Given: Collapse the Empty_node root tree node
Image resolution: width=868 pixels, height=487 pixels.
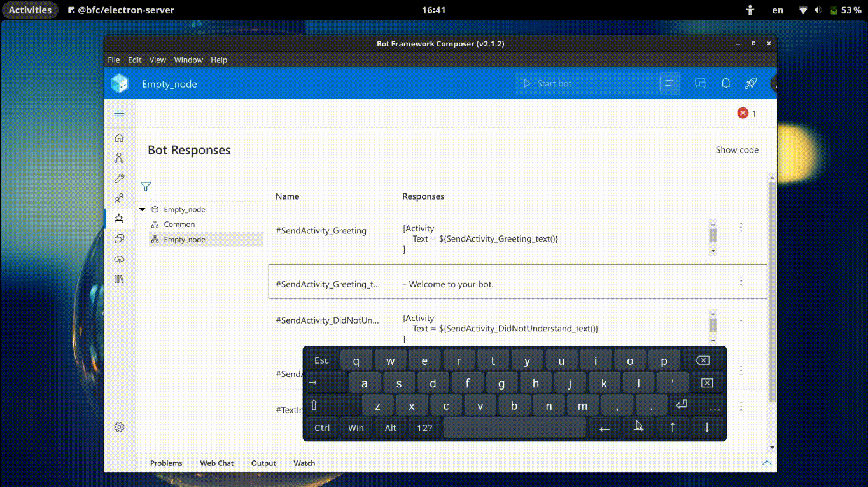Looking at the screenshot, I should 143,209.
